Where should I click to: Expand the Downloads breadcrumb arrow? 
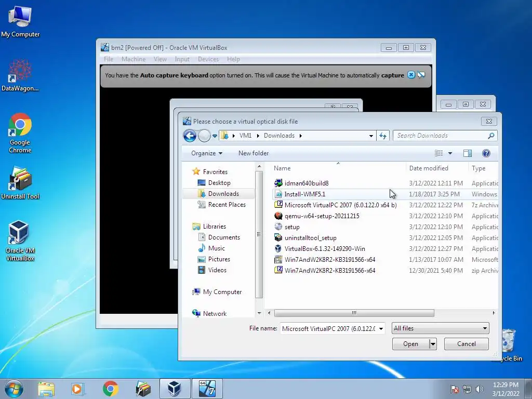coord(301,136)
